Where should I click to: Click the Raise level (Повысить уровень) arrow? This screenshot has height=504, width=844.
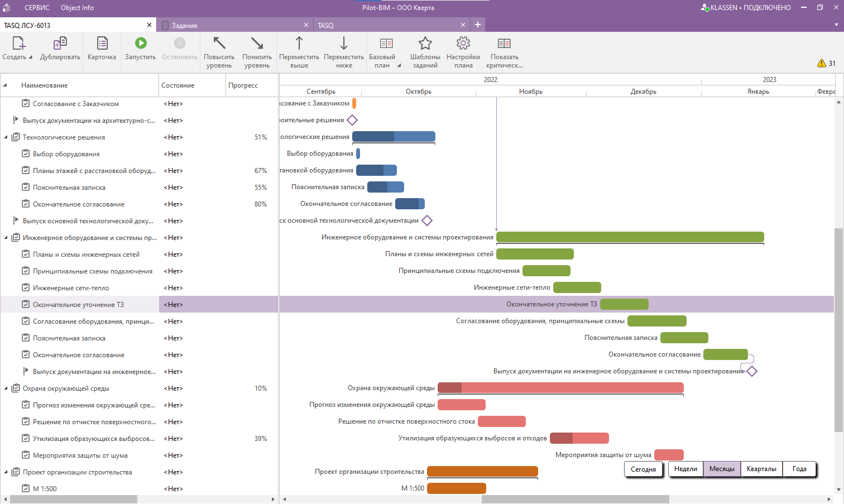click(219, 44)
